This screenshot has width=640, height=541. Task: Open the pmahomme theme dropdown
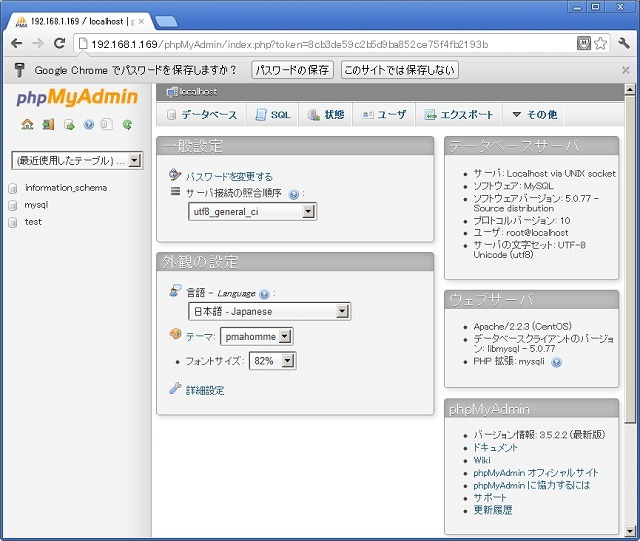pos(256,336)
